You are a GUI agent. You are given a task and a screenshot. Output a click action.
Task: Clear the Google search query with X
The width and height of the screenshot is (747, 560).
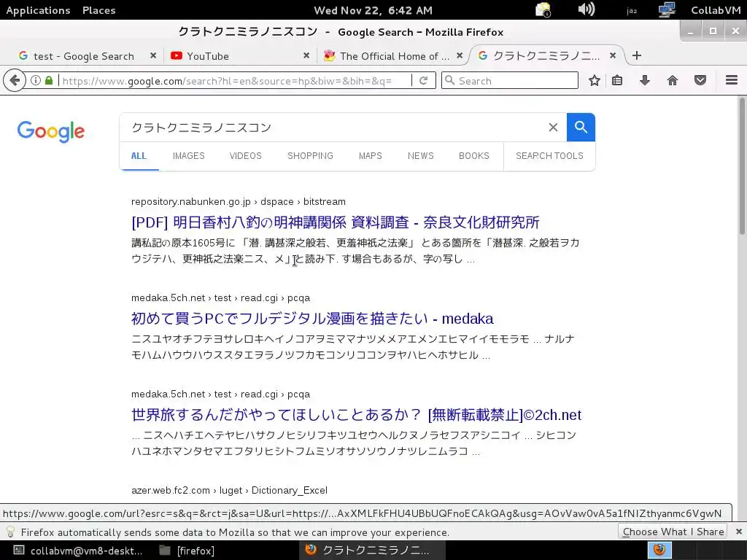click(x=553, y=127)
